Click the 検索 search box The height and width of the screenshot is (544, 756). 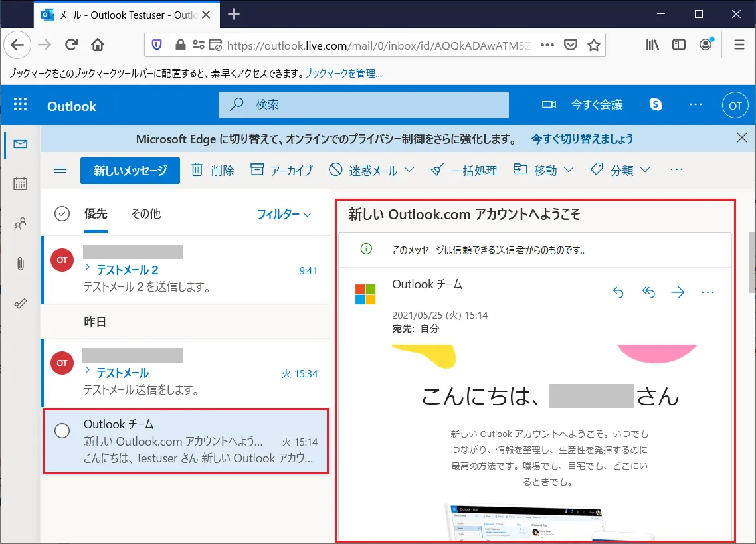pos(363,105)
